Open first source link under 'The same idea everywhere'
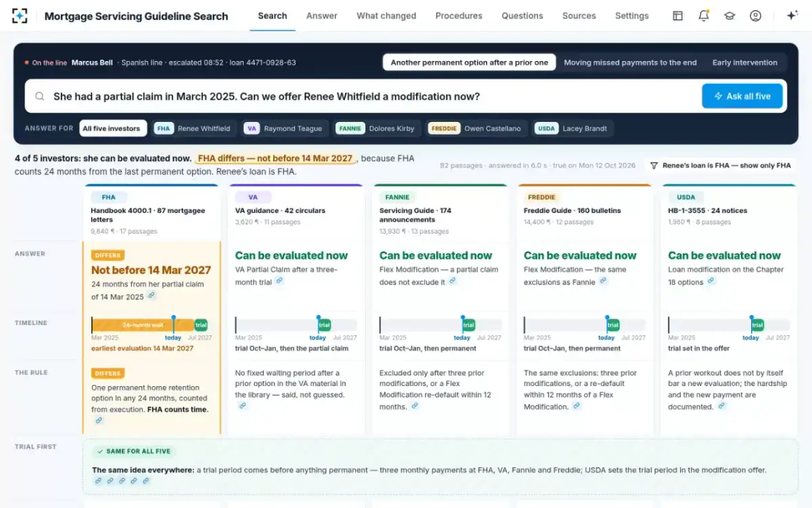Viewport: 812px width, 508px height. point(98,481)
